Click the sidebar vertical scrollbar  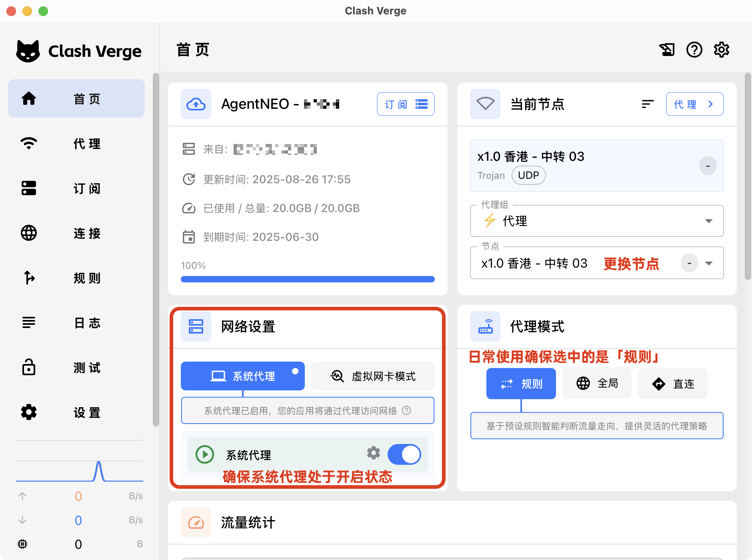click(156, 250)
